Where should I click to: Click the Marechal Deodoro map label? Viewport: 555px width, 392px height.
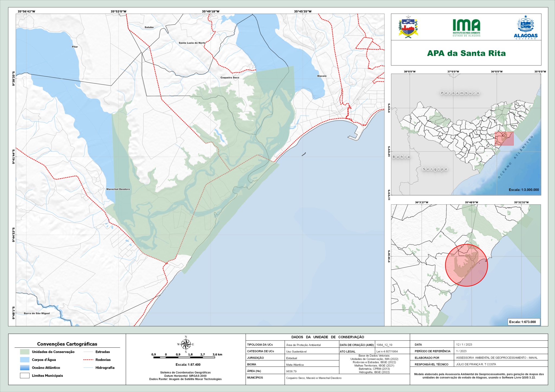(x=118, y=189)
